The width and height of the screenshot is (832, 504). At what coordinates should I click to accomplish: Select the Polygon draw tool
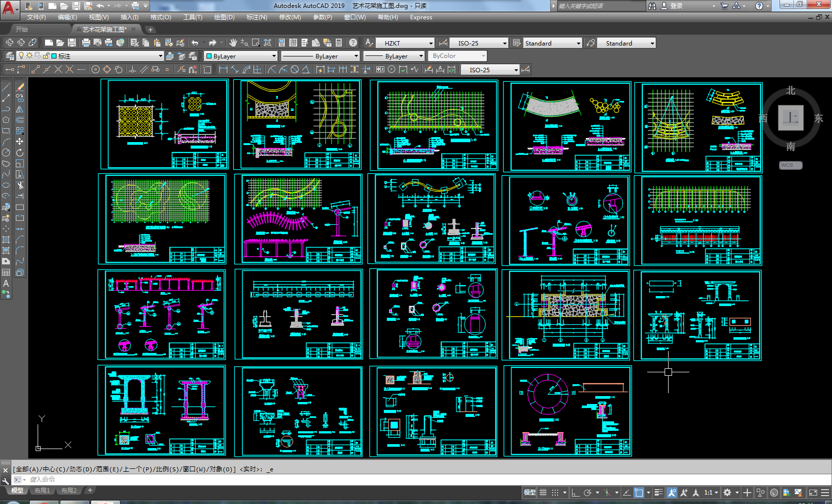tap(6, 119)
